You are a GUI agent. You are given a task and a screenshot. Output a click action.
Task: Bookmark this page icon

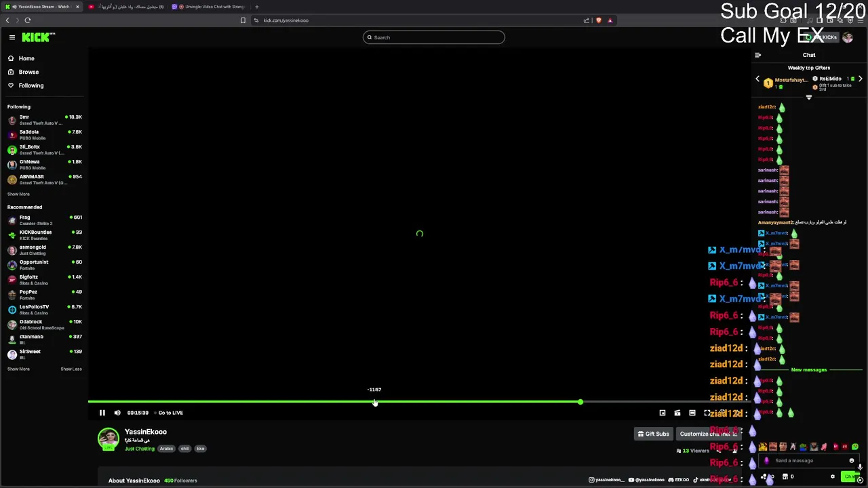point(243,20)
